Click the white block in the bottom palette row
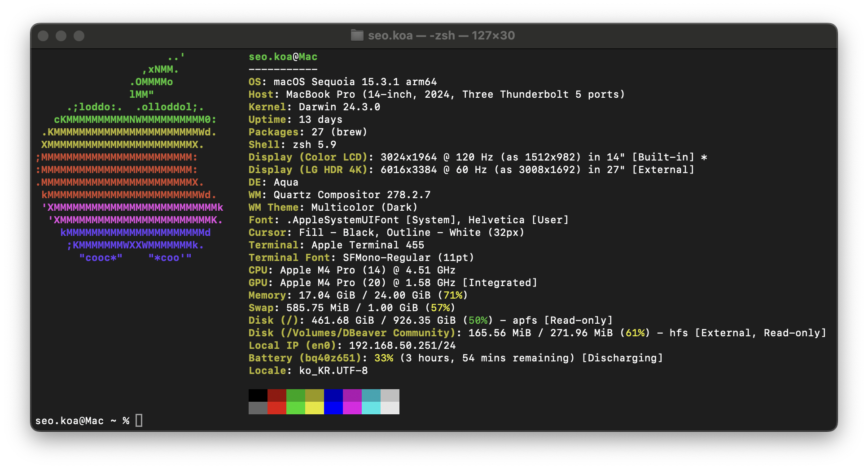The image size is (868, 469). coord(390,408)
